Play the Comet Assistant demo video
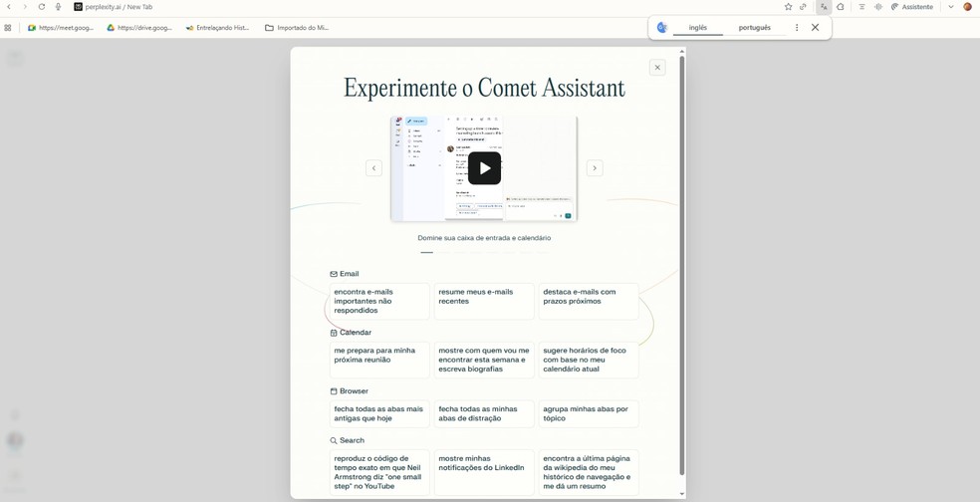980x502 pixels. coord(484,168)
